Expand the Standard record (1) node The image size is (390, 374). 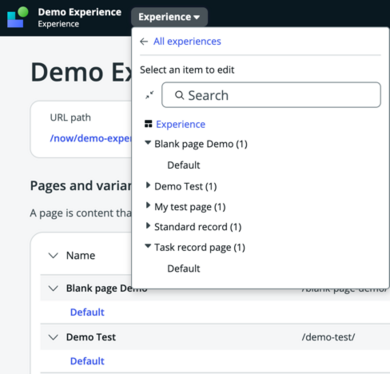click(148, 226)
